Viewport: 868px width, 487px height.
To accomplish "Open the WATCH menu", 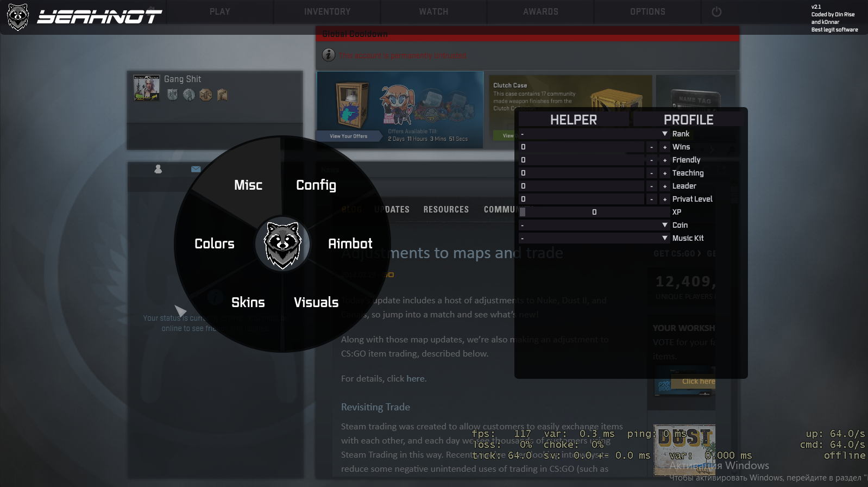I will tap(433, 11).
